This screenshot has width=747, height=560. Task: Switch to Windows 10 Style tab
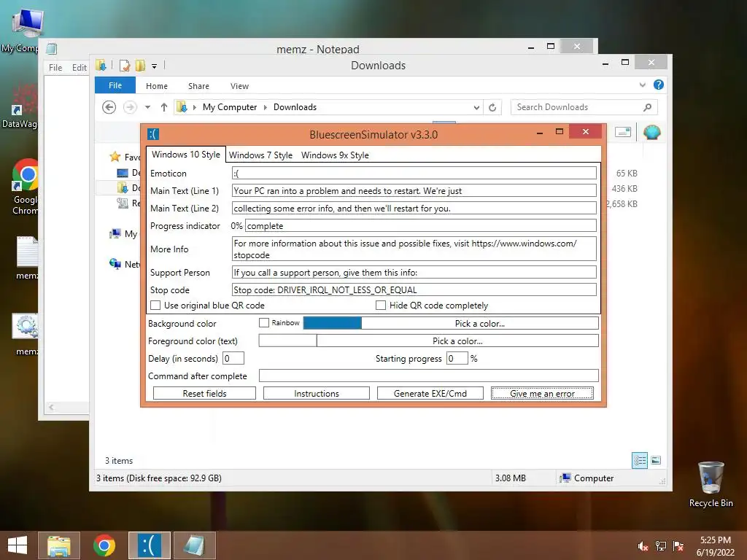click(x=186, y=155)
